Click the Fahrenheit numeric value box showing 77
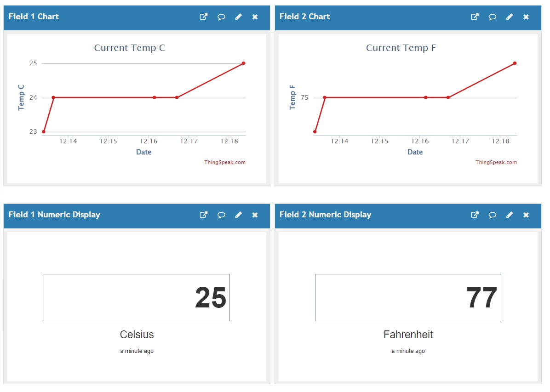 pos(408,297)
